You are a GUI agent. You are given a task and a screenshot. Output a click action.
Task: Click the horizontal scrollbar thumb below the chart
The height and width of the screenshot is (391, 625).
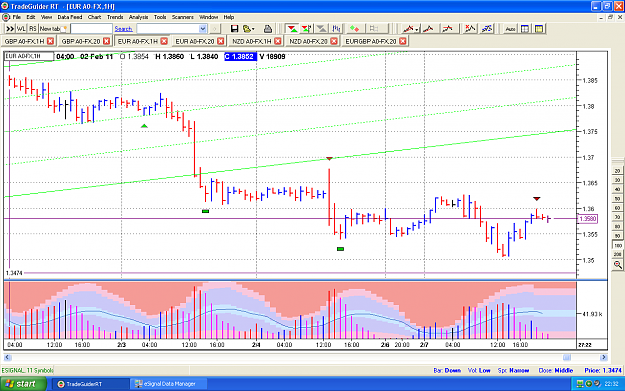(566, 357)
